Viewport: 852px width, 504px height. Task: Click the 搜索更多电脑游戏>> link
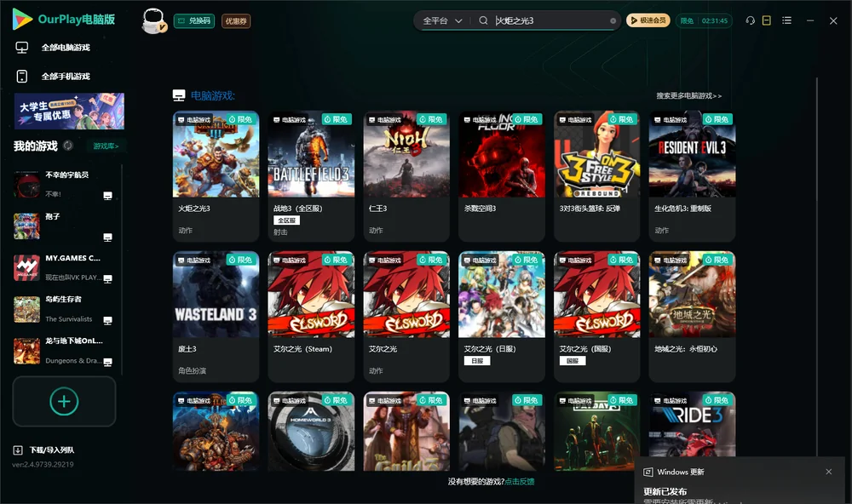point(689,96)
